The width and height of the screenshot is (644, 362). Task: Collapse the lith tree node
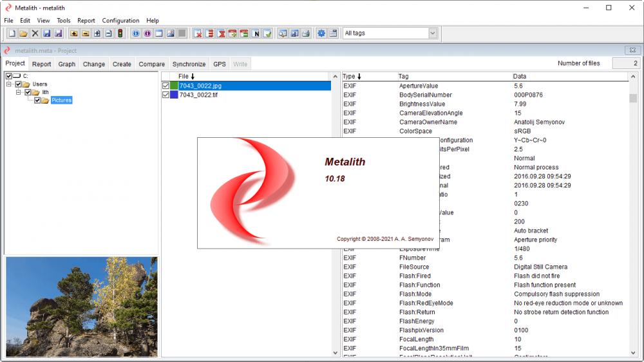[19, 93]
